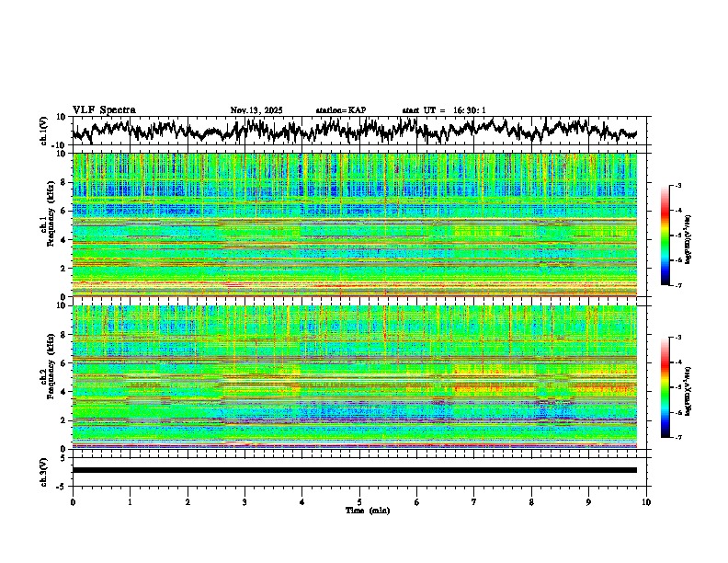The width and height of the screenshot is (728, 563).
Task: Click time axis tick label "6"
Action: pyautogui.click(x=416, y=502)
